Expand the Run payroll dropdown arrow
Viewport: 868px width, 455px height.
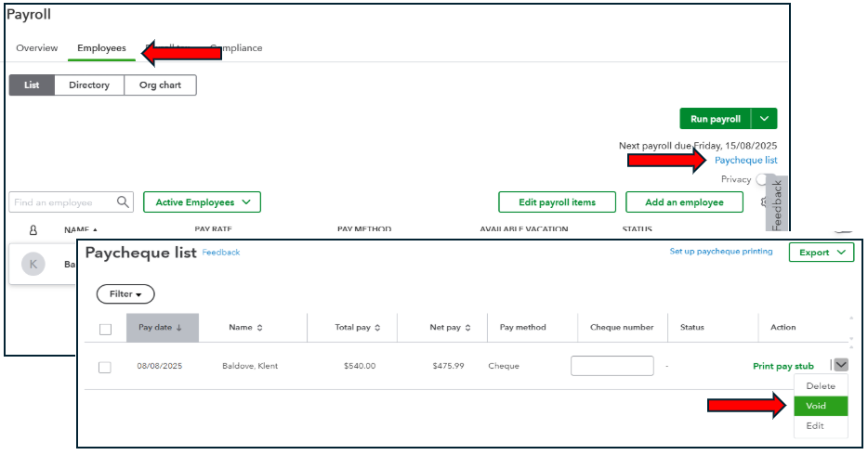pyautogui.click(x=765, y=119)
